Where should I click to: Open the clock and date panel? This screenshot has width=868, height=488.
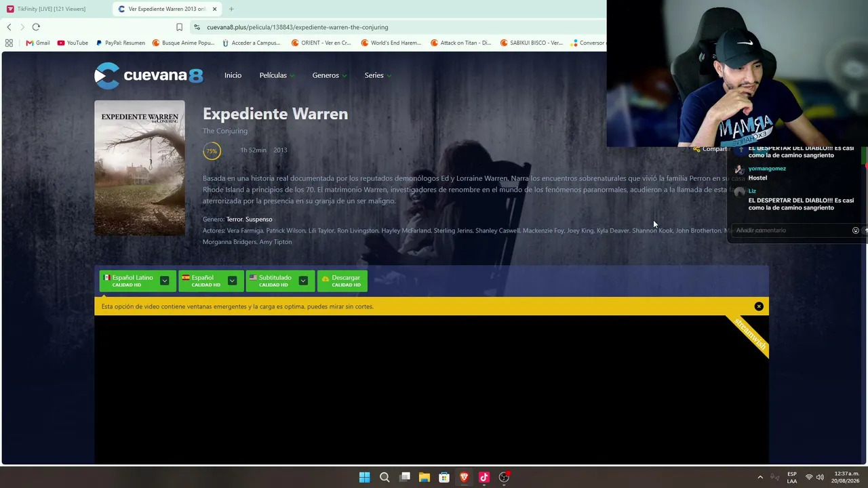(x=846, y=477)
